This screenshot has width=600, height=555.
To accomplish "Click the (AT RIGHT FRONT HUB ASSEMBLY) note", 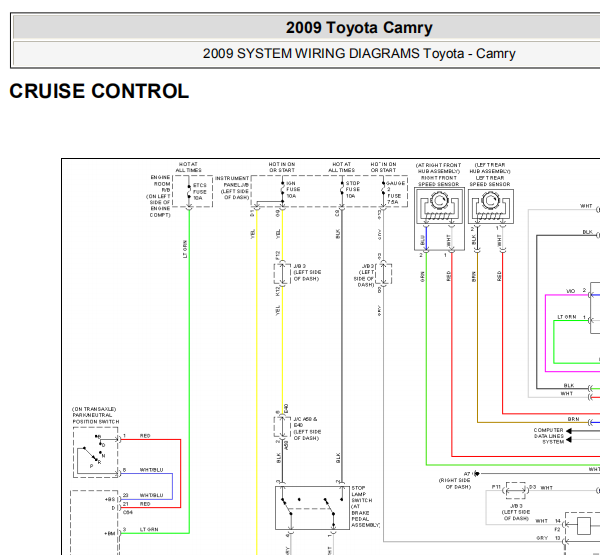I will pos(439,168).
